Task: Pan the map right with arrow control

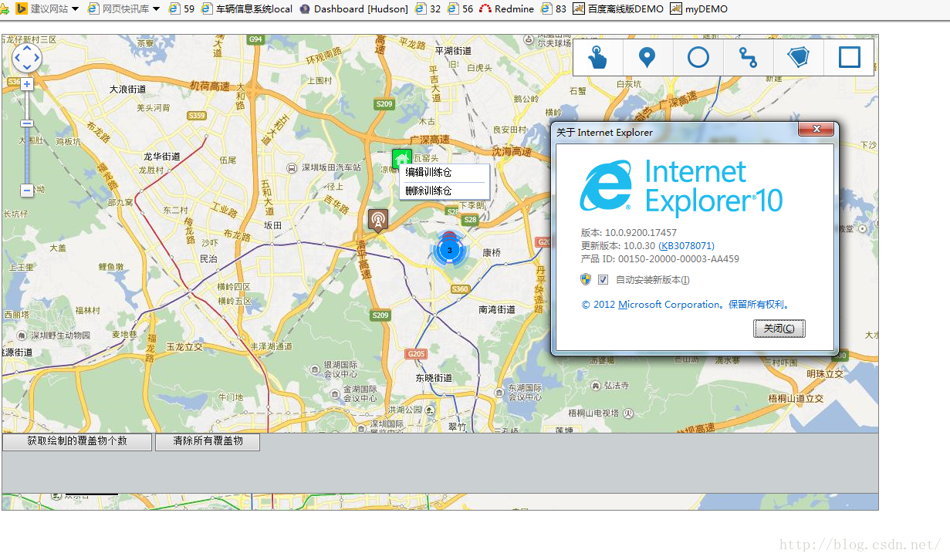Action: coord(37,58)
